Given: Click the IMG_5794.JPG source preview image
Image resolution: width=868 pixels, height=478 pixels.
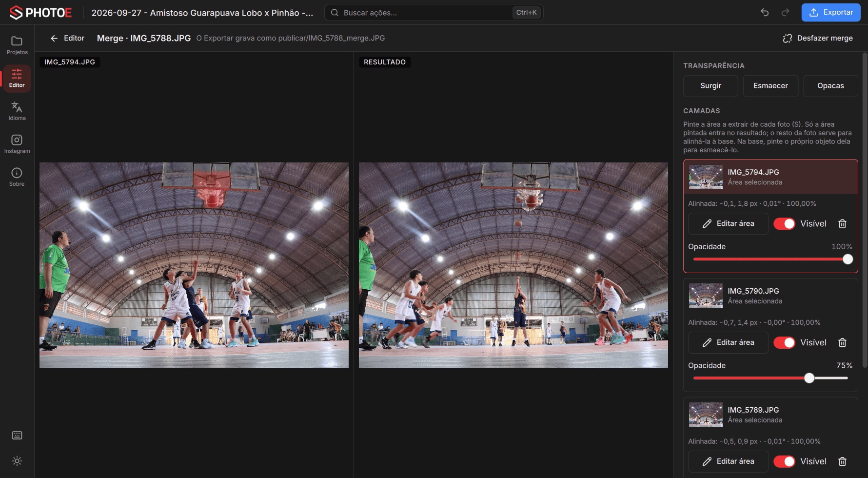Looking at the screenshot, I should [194, 265].
